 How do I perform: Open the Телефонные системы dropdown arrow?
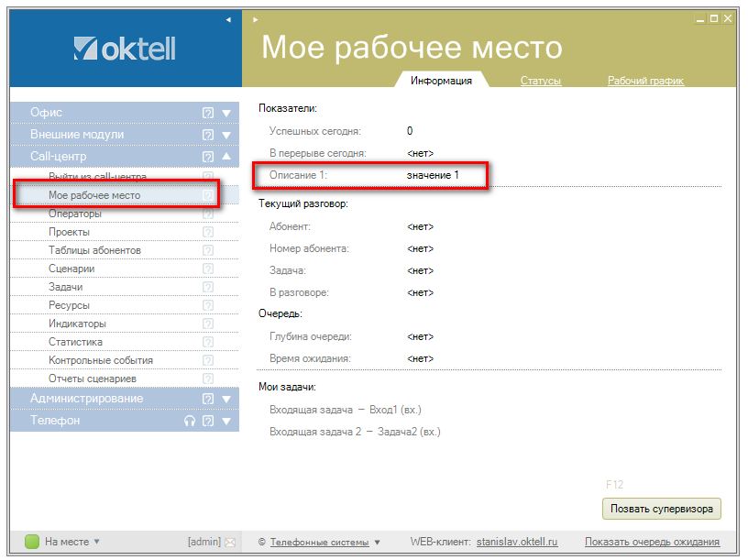[377, 543]
